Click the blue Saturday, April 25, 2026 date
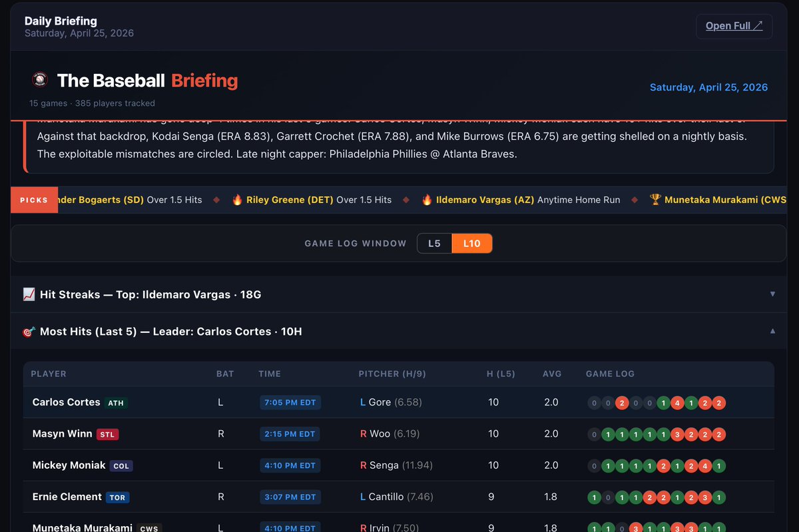Image resolution: width=799 pixels, height=532 pixels. tap(708, 87)
